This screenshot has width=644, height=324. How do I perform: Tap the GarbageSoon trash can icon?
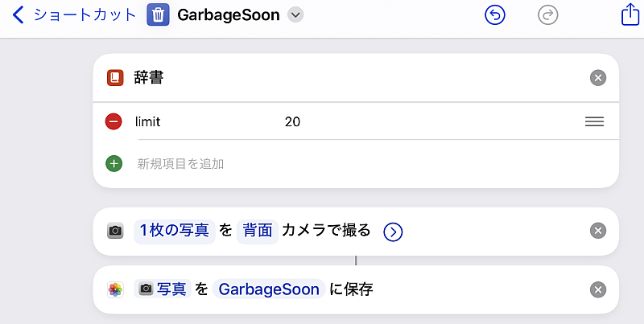tap(158, 15)
